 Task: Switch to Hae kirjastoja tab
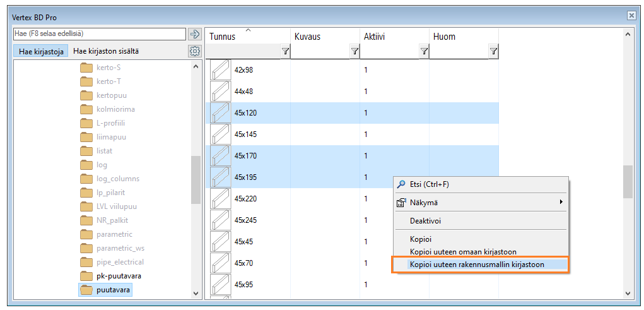39,52
